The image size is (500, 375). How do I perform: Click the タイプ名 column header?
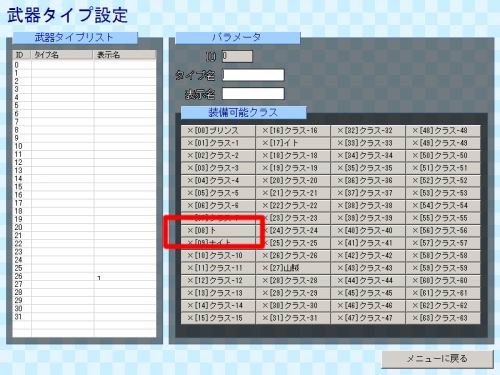pyautogui.click(x=62, y=55)
